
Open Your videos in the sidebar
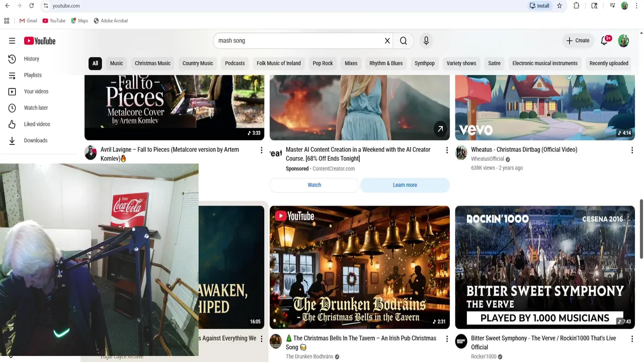(x=36, y=92)
